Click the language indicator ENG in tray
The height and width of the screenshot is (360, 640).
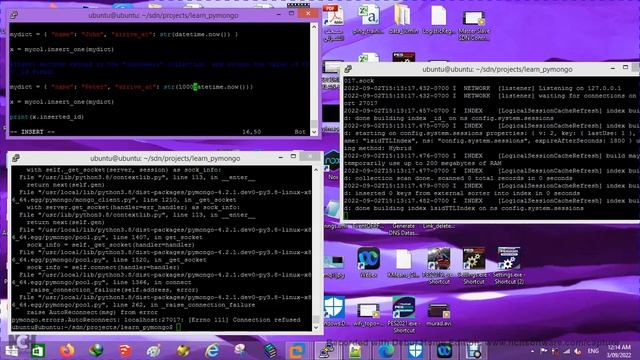[593, 351]
